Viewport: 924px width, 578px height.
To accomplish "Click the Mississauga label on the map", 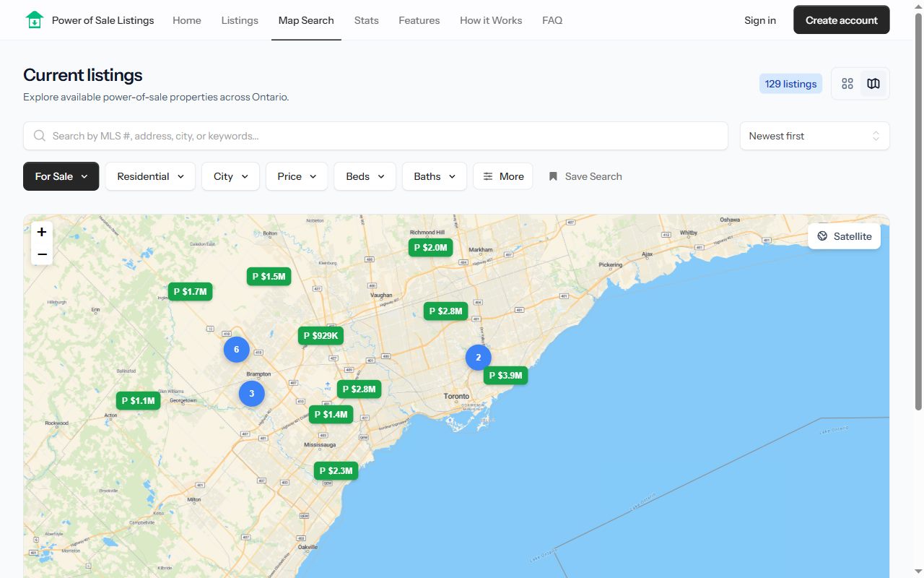I will [318, 445].
